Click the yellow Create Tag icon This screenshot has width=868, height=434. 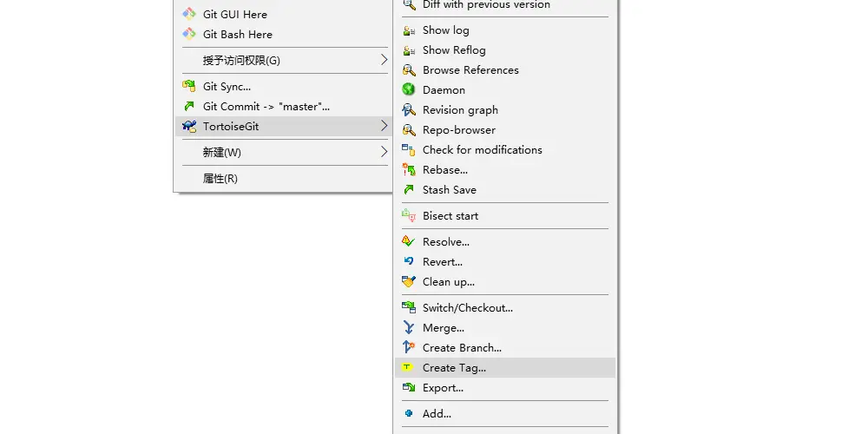pyautogui.click(x=407, y=367)
